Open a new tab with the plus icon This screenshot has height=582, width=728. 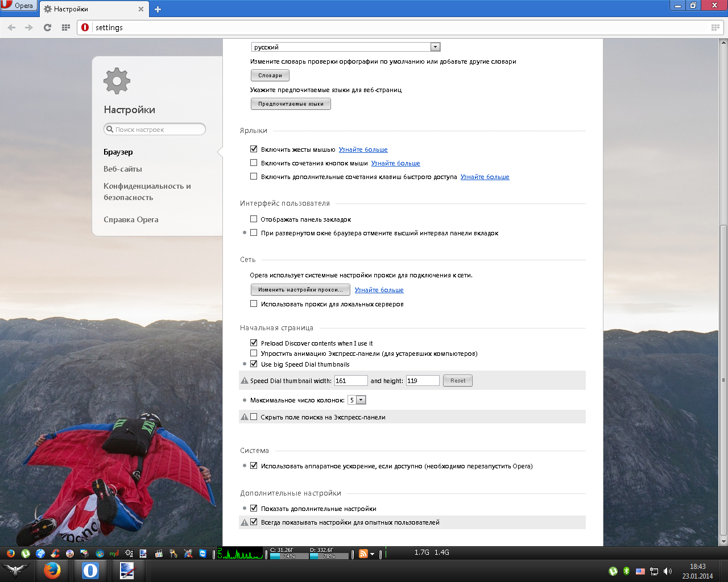(158, 9)
